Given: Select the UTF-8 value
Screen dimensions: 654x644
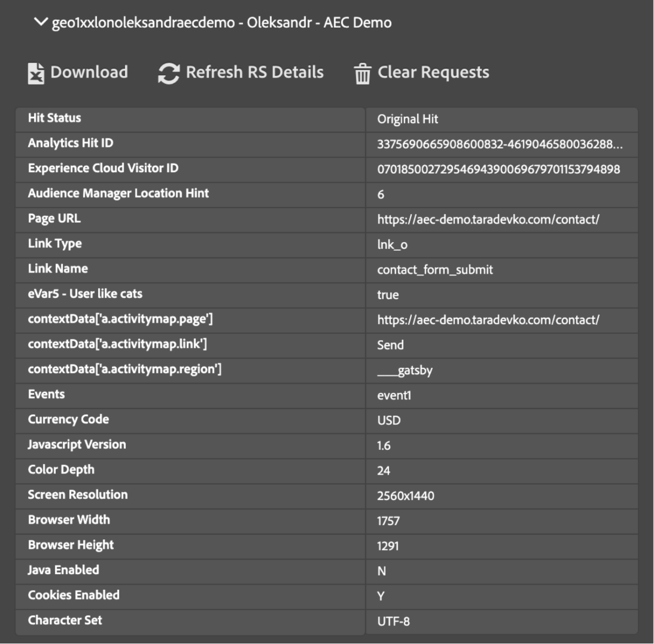Looking at the screenshot, I should click(393, 622).
